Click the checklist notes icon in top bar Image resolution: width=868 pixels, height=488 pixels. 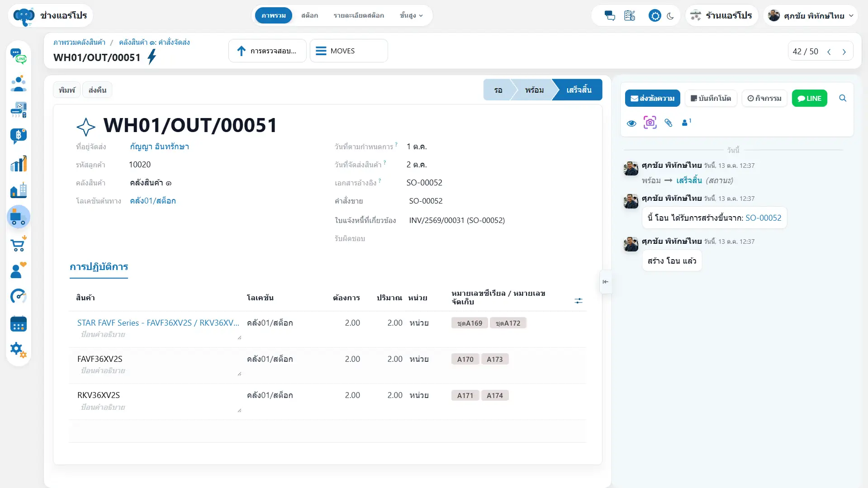[630, 16]
